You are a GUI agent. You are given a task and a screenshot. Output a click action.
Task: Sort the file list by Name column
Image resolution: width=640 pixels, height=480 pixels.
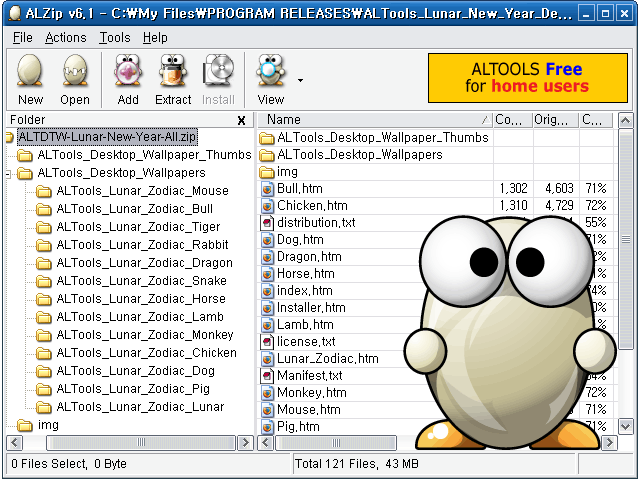pos(375,120)
